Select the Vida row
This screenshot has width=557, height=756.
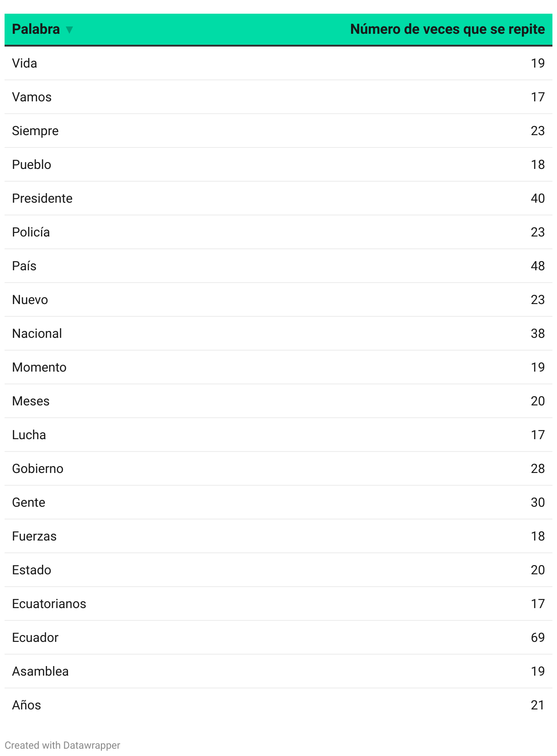pos(278,63)
